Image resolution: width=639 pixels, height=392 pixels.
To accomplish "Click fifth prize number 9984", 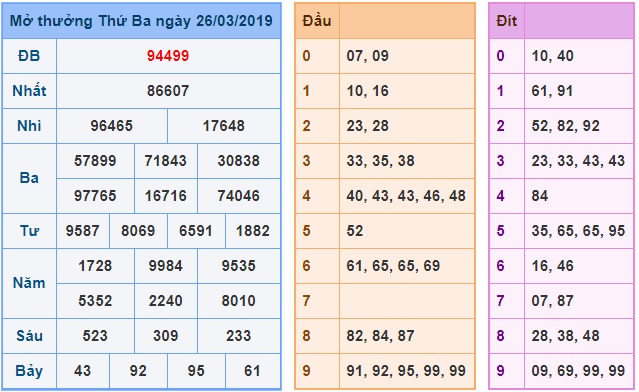I will tap(166, 266).
